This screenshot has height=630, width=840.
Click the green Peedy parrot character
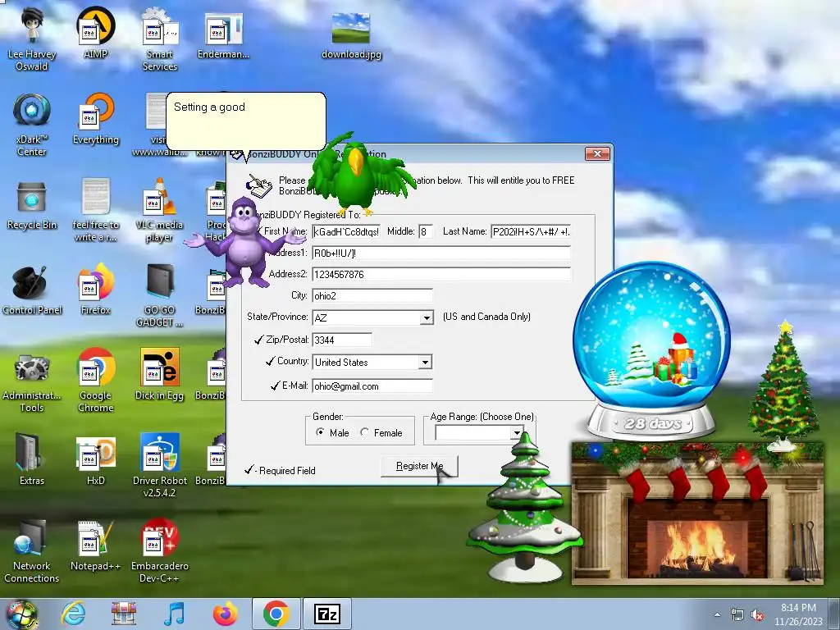coord(358,173)
